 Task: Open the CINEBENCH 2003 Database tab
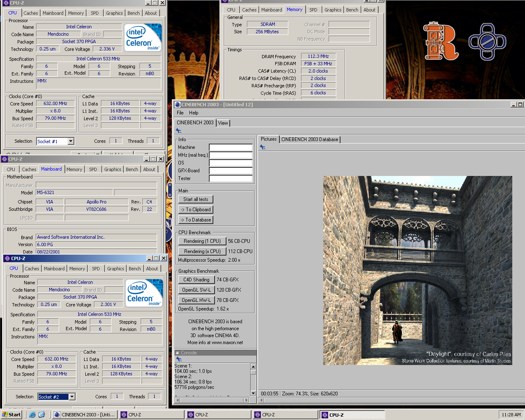(x=310, y=139)
